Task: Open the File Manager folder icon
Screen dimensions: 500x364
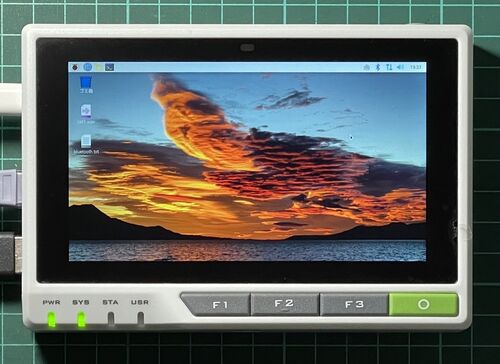Action: tap(98, 67)
